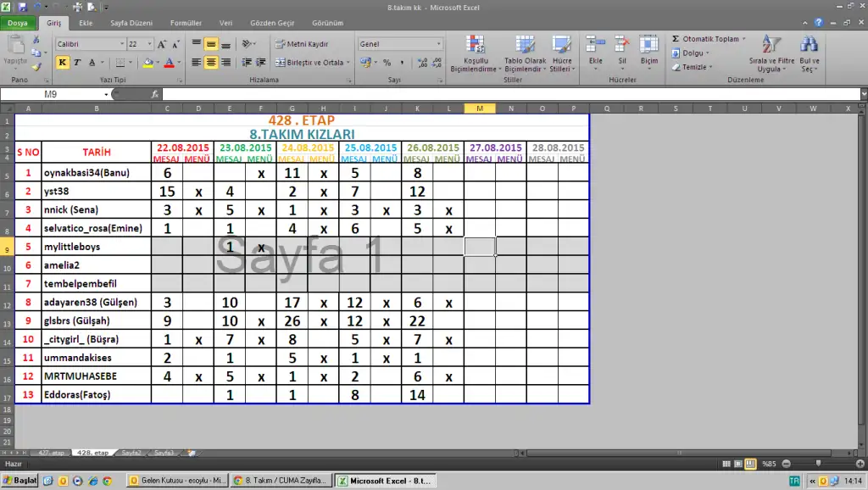The width and height of the screenshot is (868, 490).
Task: Click the percent style icon
Action: (387, 63)
